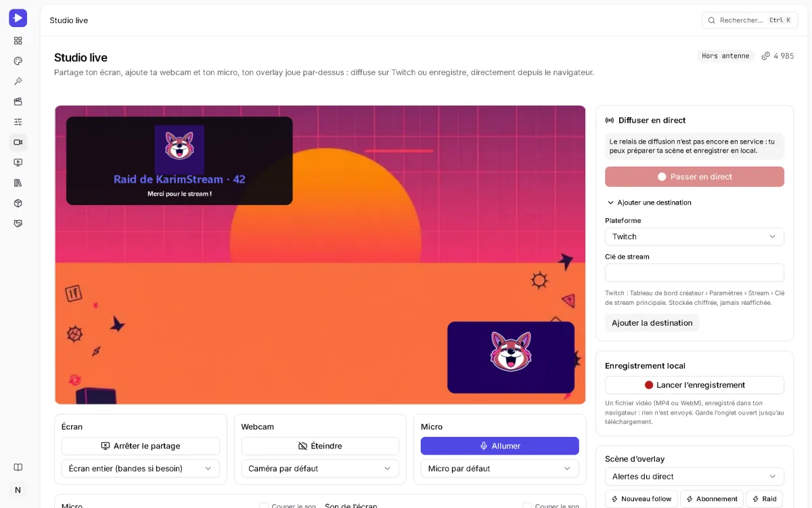This screenshot has height=508, width=812.
Task: Click the broadcast icon beside Diffuser en direct
Action: point(610,121)
